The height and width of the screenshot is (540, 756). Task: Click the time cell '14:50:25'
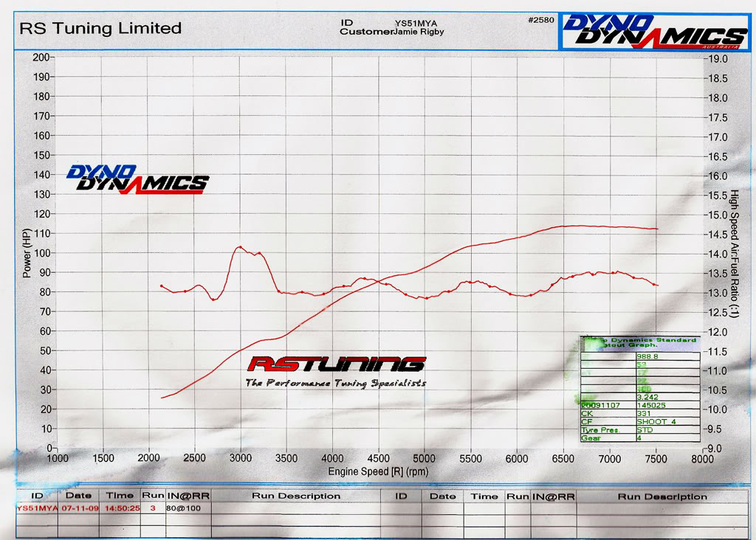point(122,508)
